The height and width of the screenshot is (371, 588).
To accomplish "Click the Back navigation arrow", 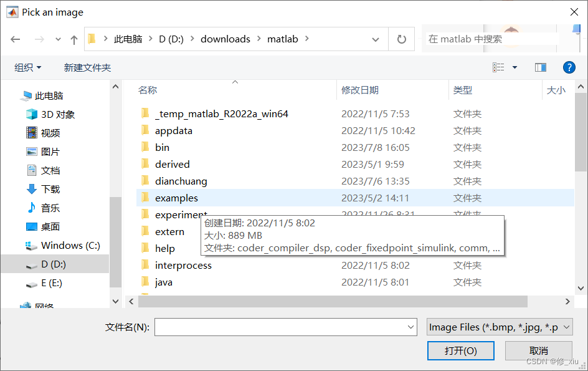I will coord(15,39).
